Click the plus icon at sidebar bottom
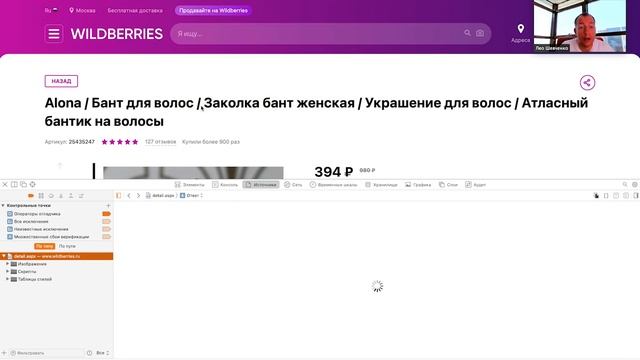Viewport: 640px width, 360px height. click(4, 353)
